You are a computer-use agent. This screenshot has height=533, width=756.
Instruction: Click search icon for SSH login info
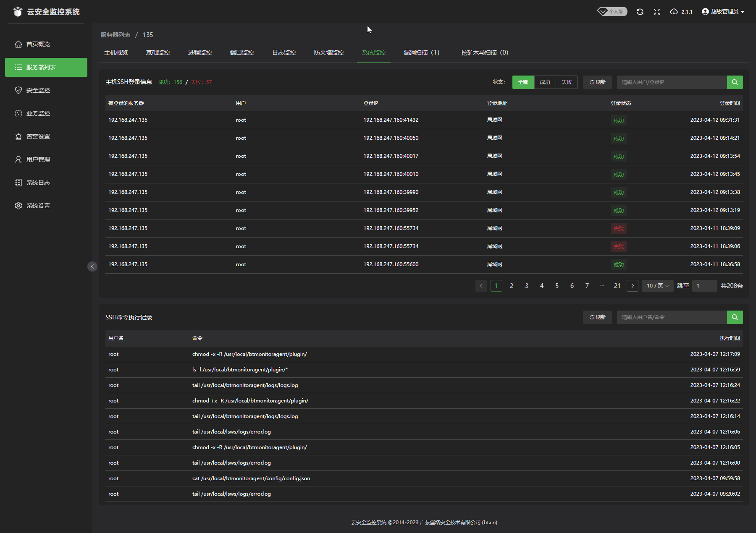735,82
